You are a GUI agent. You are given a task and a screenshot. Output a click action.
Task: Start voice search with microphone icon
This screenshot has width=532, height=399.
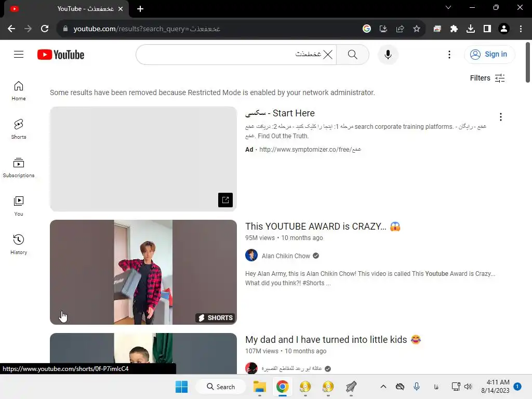click(x=388, y=54)
